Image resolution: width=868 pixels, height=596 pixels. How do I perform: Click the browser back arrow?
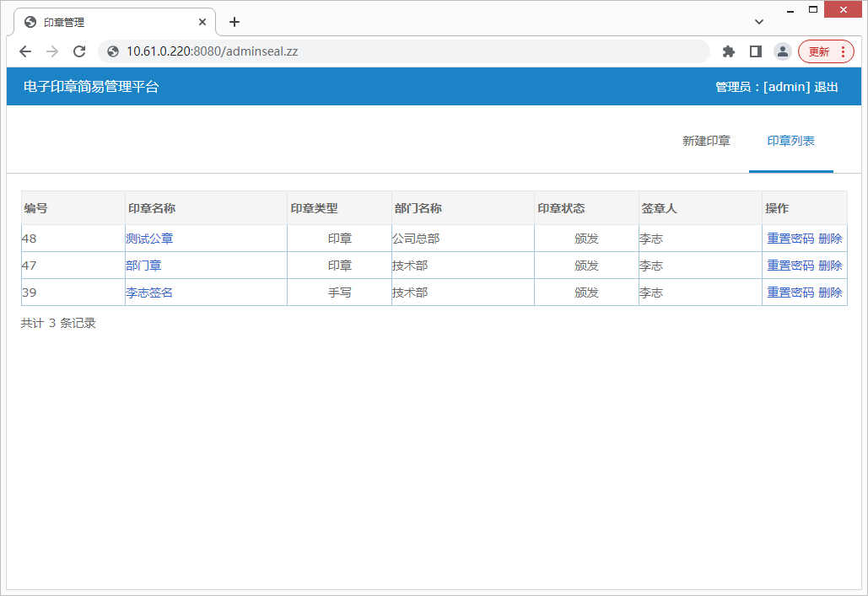point(25,51)
